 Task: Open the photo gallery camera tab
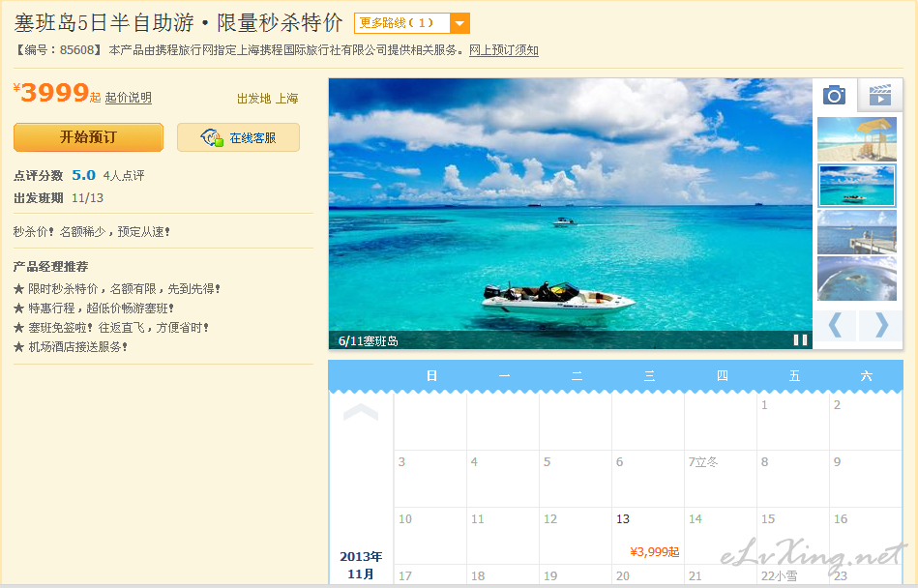(x=834, y=95)
